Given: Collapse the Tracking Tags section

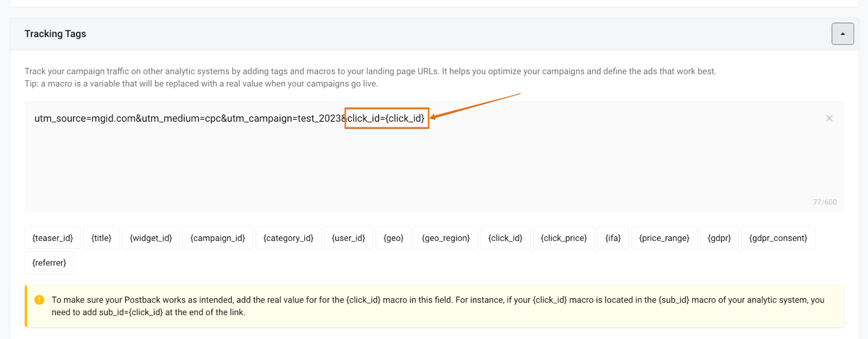Looking at the screenshot, I should click(843, 34).
